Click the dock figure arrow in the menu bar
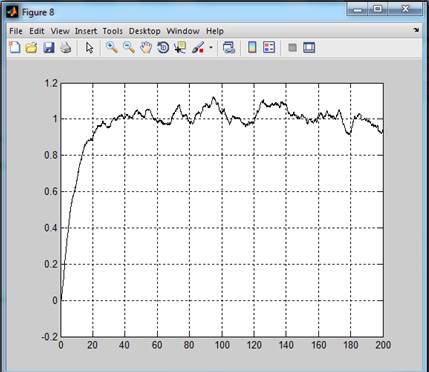429x372 pixels. pos(416,30)
